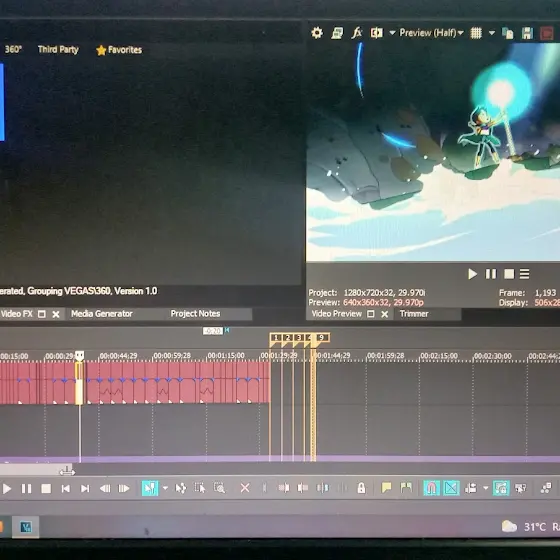The height and width of the screenshot is (560, 560).
Task: Switch to the Video FX tab
Action: tap(16, 314)
